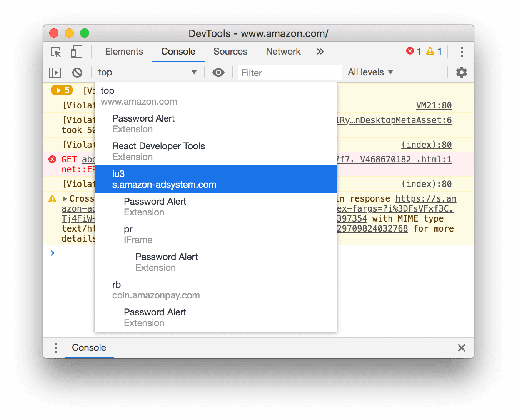Click the error count indicator
Screen dimensions: 517x420
[x=414, y=51]
